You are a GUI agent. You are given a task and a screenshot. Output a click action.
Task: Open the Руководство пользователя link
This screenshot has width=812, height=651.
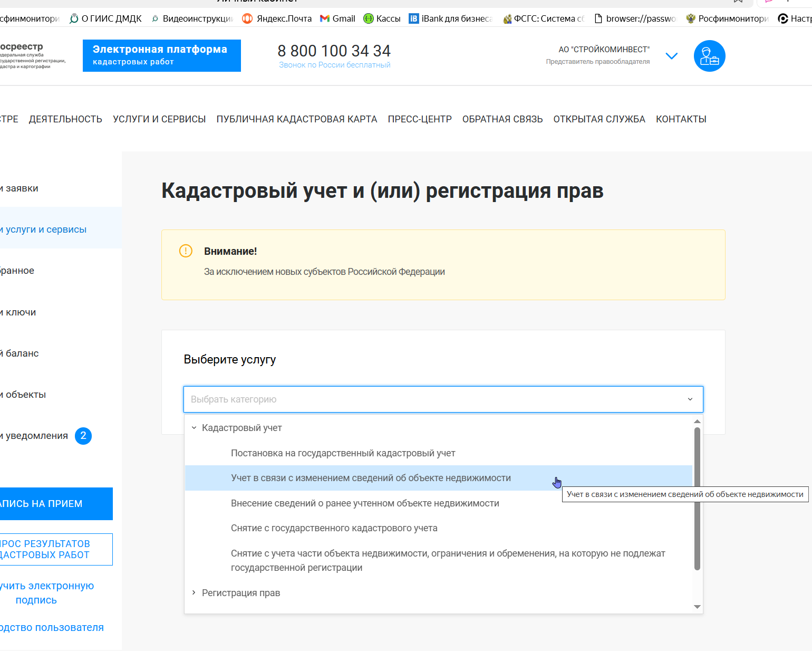tap(52, 627)
